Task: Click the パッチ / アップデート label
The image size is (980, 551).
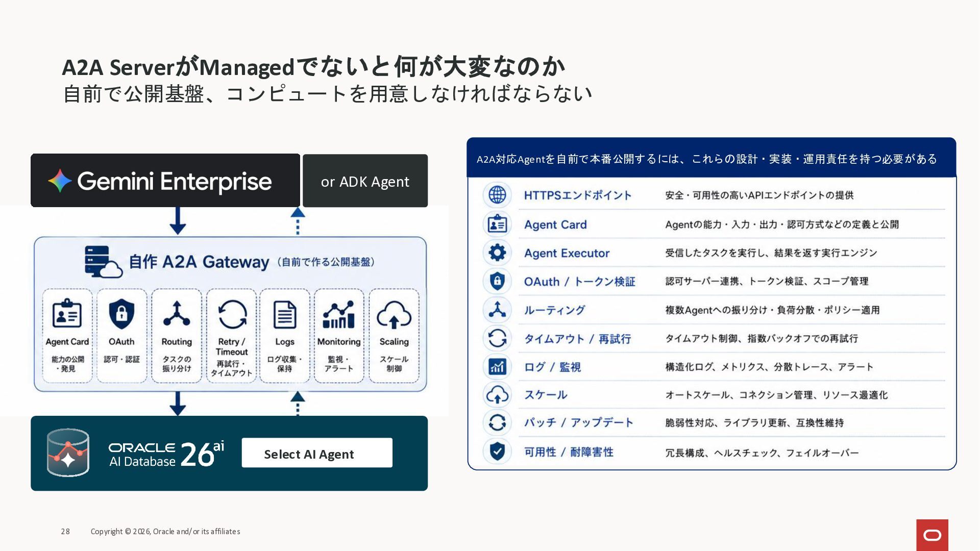Action: (x=578, y=422)
